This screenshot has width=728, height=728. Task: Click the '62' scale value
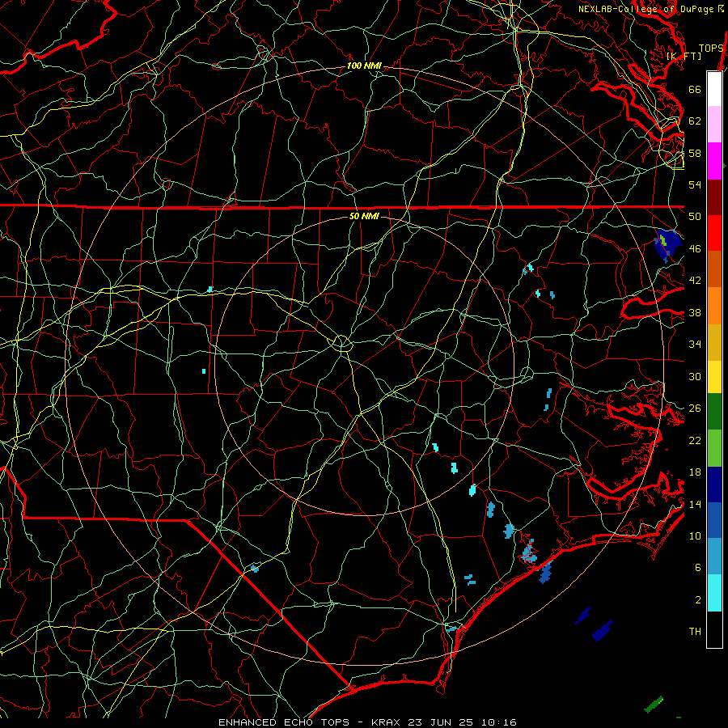point(695,121)
